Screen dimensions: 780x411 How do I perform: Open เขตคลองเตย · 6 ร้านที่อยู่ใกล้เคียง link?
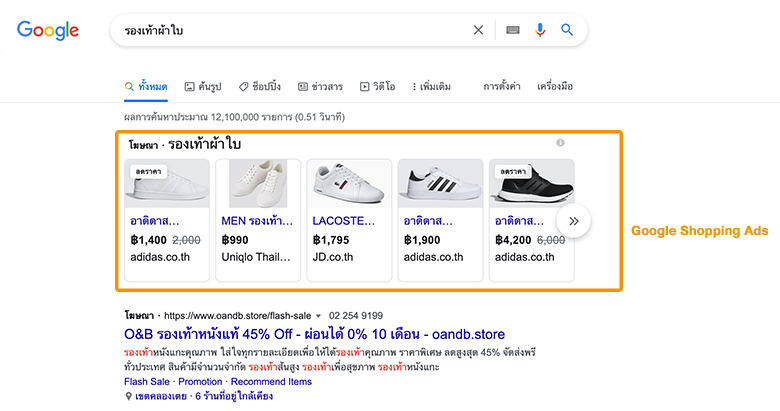pos(204,397)
